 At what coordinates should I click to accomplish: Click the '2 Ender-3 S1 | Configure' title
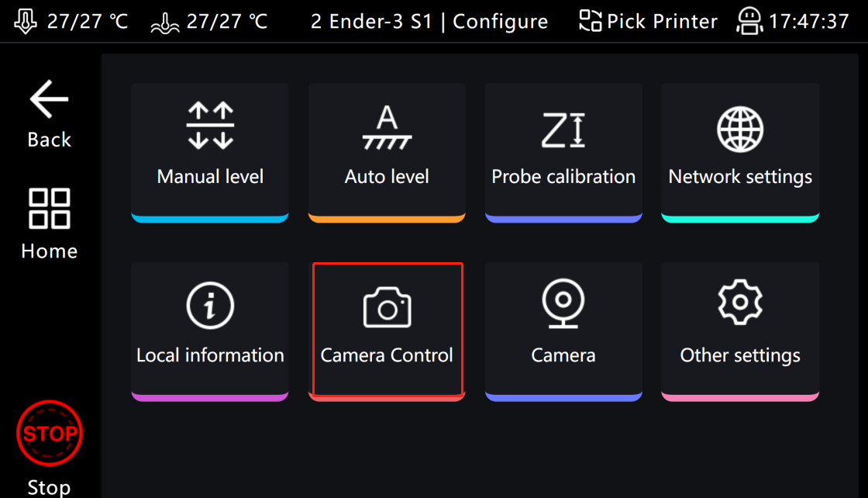429,21
